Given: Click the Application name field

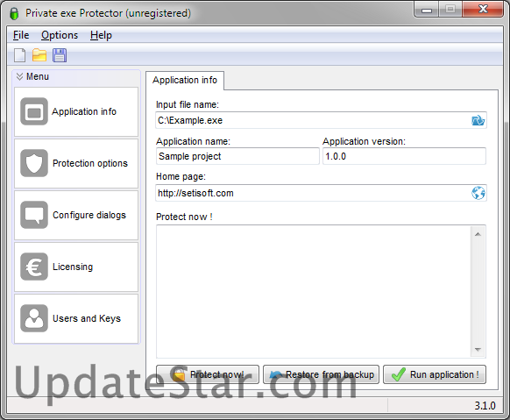Looking at the screenshot, I should [x=237, y=156].
